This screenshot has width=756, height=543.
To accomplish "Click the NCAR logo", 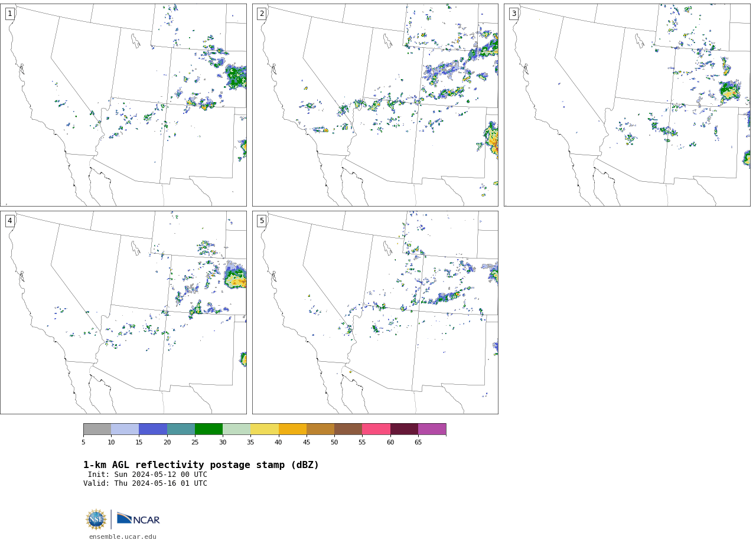I will coord(138,519).
